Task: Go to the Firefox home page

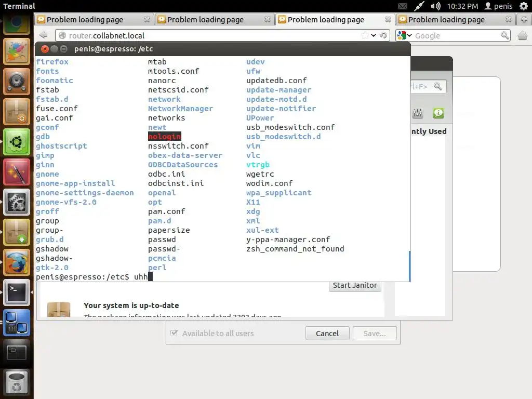Action: pos(523,35)
